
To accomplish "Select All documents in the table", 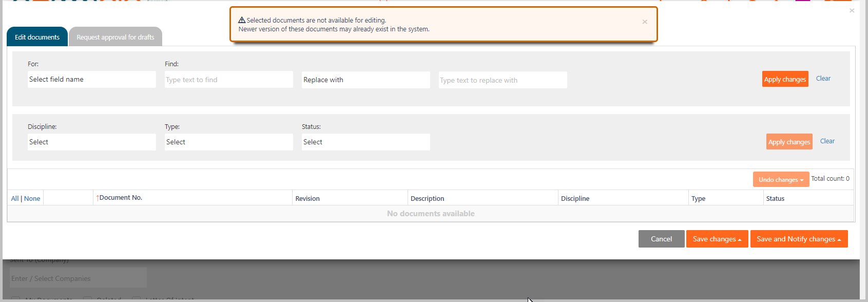I will (14, 199).
